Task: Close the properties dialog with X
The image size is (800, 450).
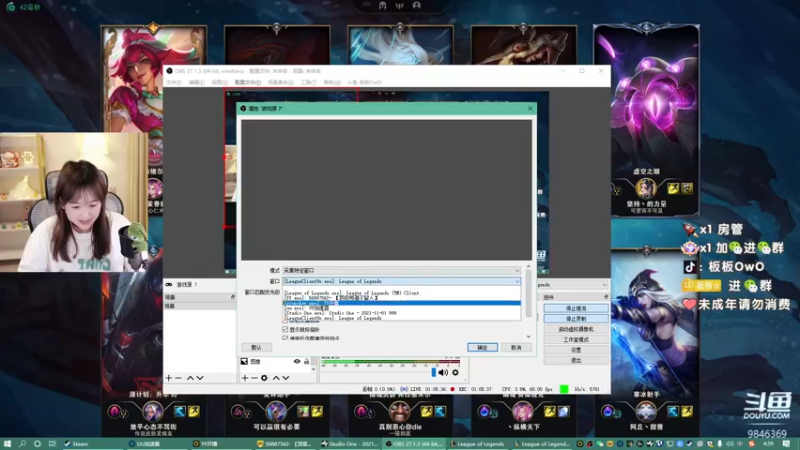Action: (530, 108)
